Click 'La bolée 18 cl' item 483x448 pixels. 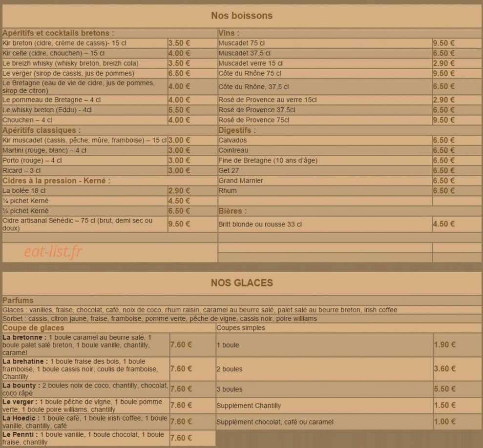coord(24,191)
